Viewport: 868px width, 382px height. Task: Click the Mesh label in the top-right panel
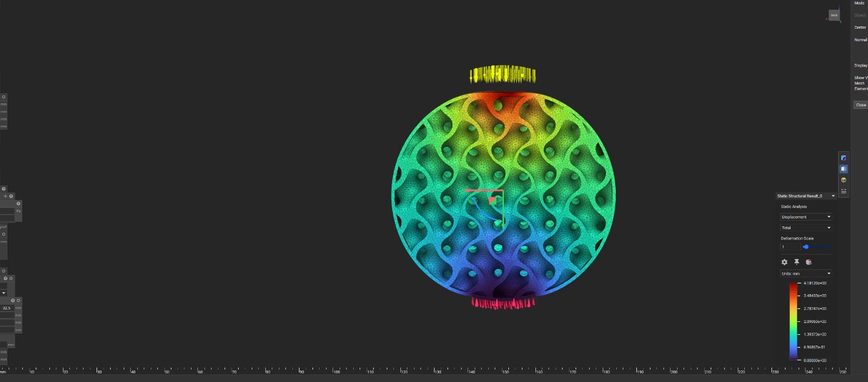859,83
